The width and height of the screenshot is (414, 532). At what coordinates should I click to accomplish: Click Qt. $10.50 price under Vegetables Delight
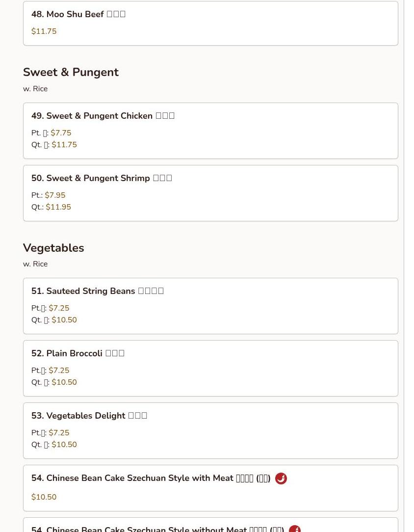[64, 445]
